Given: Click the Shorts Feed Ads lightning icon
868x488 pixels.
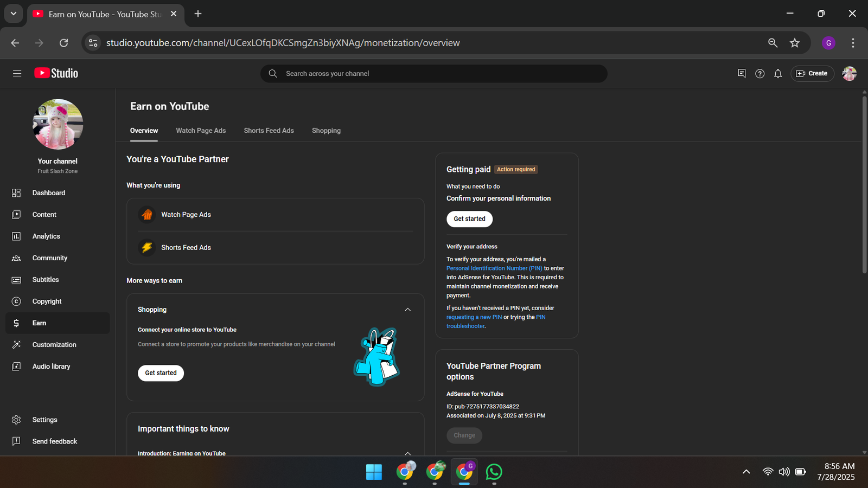Looking at the screenshot, I should [146, 247].
